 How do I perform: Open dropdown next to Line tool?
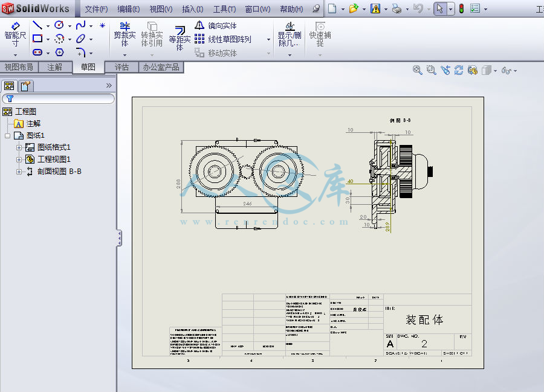click(x=48, y=25)
